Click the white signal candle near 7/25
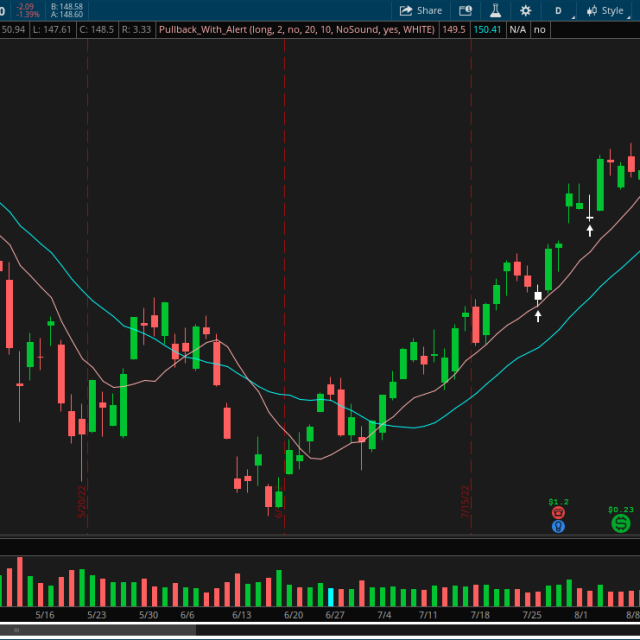The image size is (640, 640). pyautogui.click(x=538, y=296)
